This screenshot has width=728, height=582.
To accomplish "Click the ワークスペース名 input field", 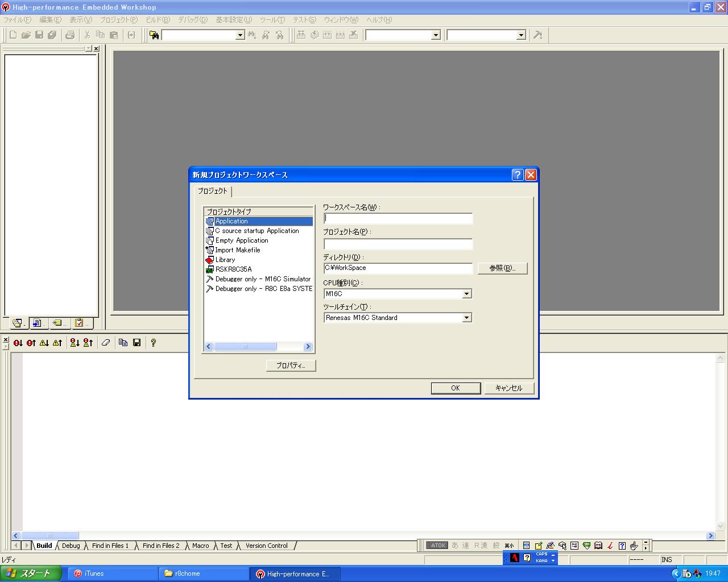I will [398, 219].
